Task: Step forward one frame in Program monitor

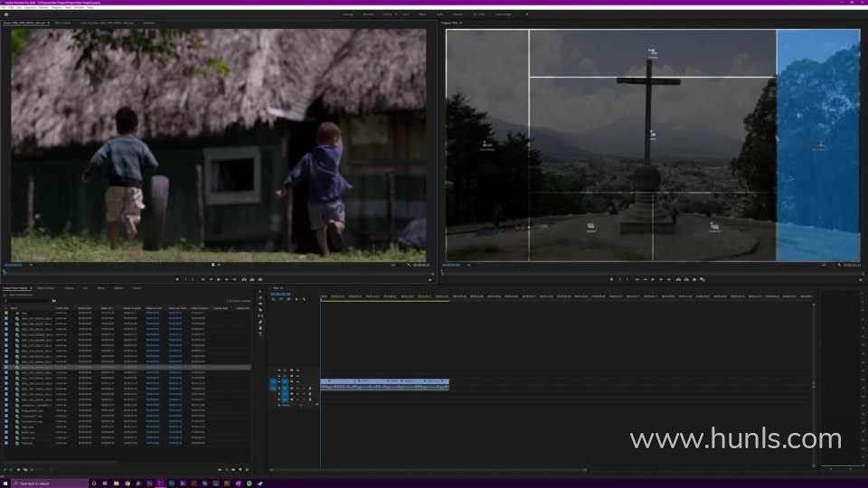Action: [661, 279]
